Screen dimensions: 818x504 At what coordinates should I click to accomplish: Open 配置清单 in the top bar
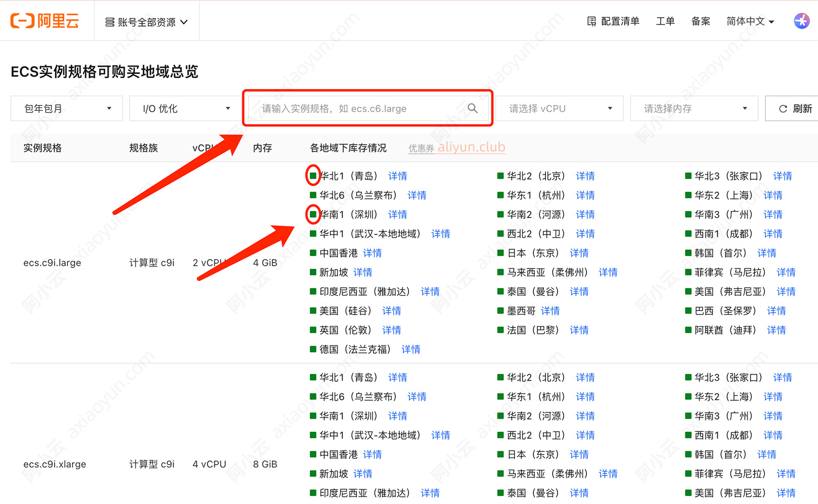point(613,21)
